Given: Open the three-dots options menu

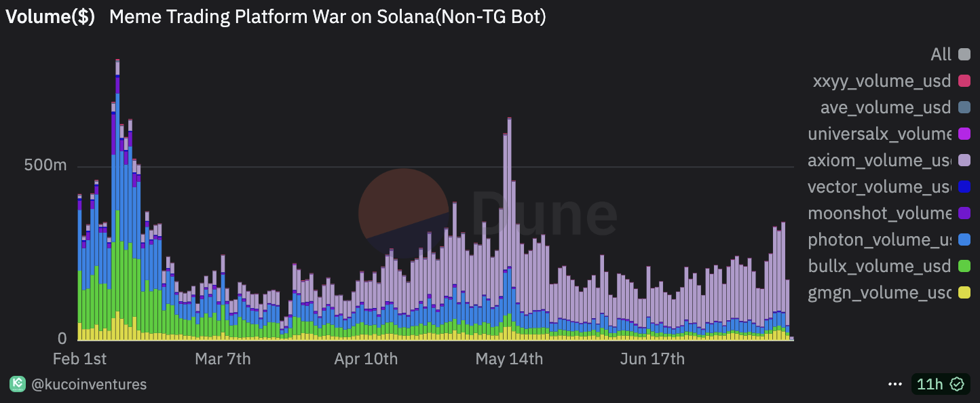Looking at the screenshot, I should click(x=895, y=385).
